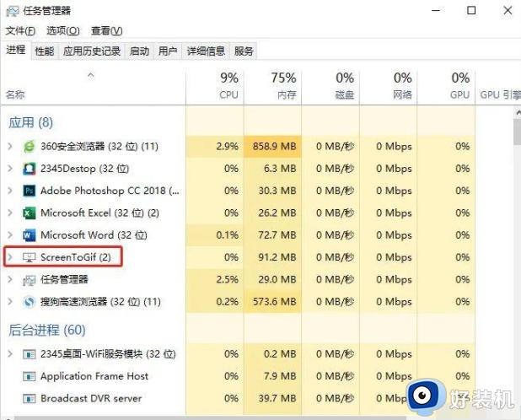Expand the Microsoft Excel process group
521x420 pixels.
tap(10, 213)
